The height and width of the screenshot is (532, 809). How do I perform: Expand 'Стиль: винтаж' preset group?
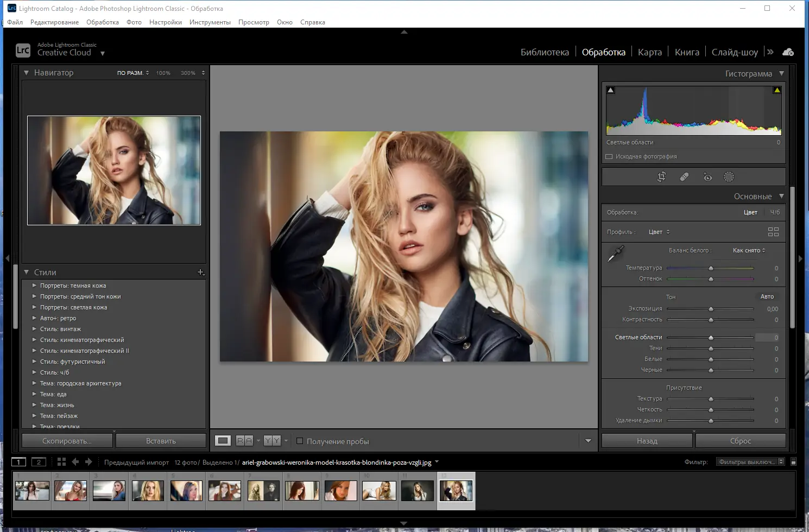[35, 329]
